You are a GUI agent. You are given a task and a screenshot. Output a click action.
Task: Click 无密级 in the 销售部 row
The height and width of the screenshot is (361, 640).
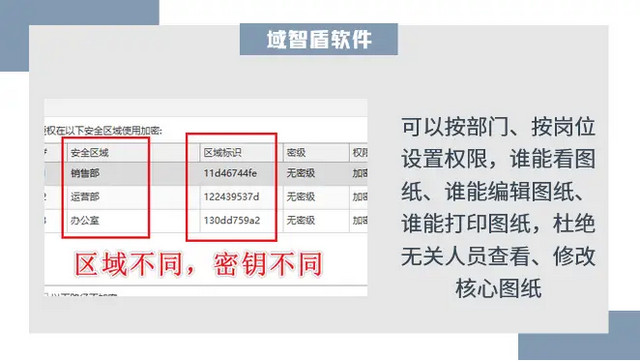[x=301, y=173]
